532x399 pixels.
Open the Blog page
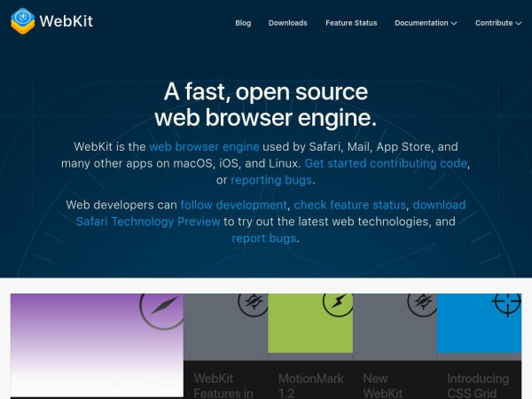(x=243, y=23)
